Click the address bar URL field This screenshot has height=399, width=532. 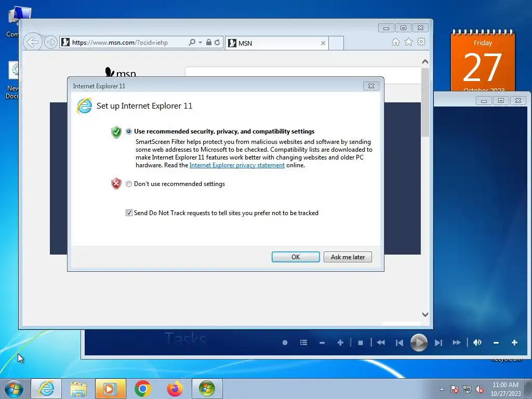(124, 43)
